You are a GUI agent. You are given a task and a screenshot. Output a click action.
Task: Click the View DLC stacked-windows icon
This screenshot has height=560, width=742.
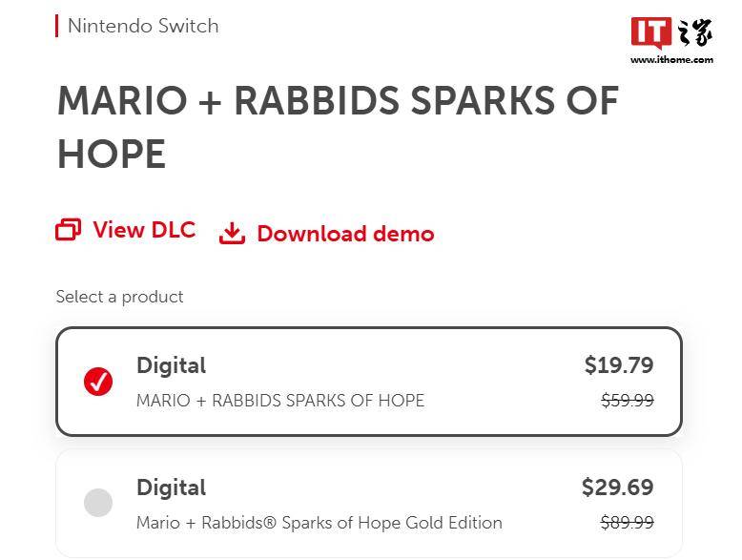pyautogui.click(x=68, y=230)
